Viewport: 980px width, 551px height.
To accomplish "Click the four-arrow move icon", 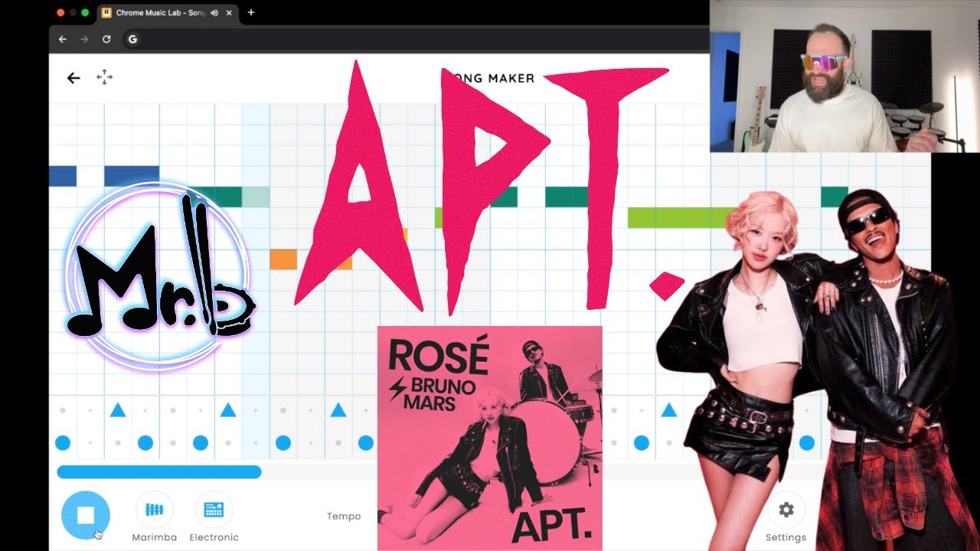I will (105, 77).
